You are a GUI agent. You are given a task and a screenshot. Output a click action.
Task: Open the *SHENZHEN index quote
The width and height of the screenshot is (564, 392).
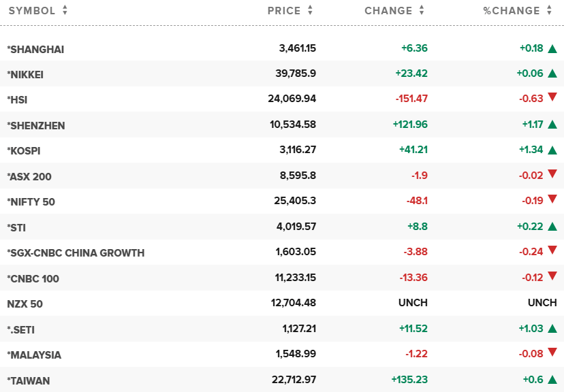(x=36, y=125)
